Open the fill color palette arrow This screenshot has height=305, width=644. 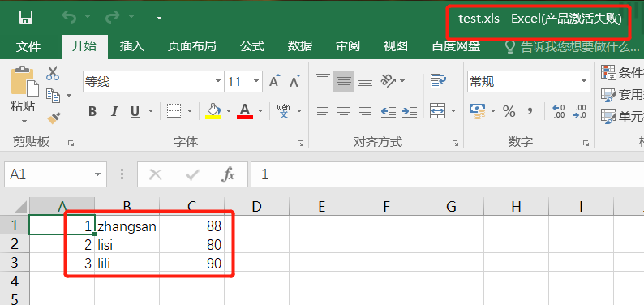[229, 111]
